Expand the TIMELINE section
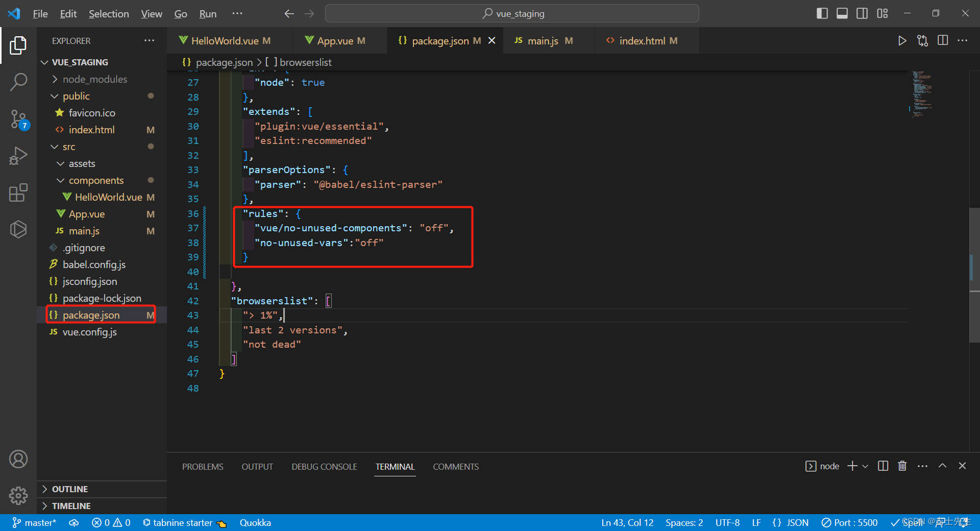The image size is (980, 531). [102, 506]
